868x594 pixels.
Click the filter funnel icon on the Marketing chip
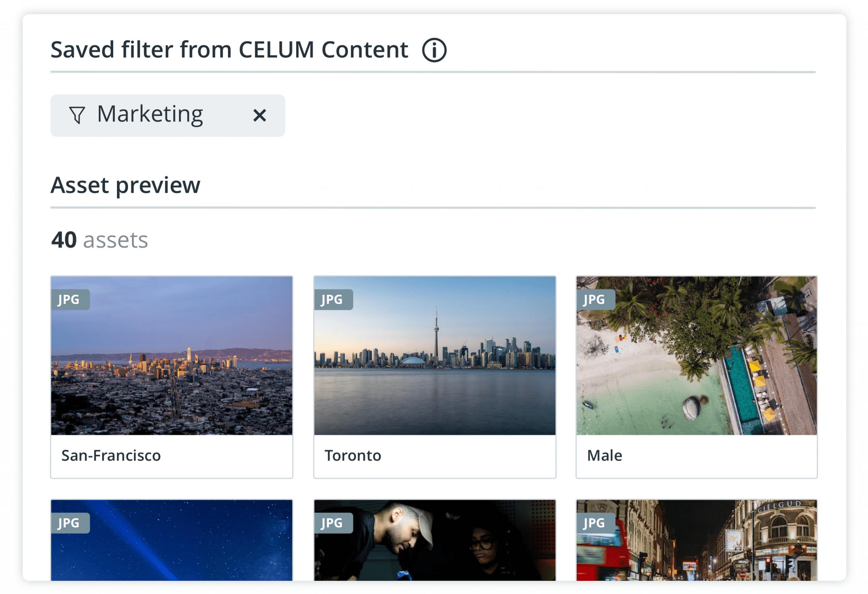tap(77, 115)
